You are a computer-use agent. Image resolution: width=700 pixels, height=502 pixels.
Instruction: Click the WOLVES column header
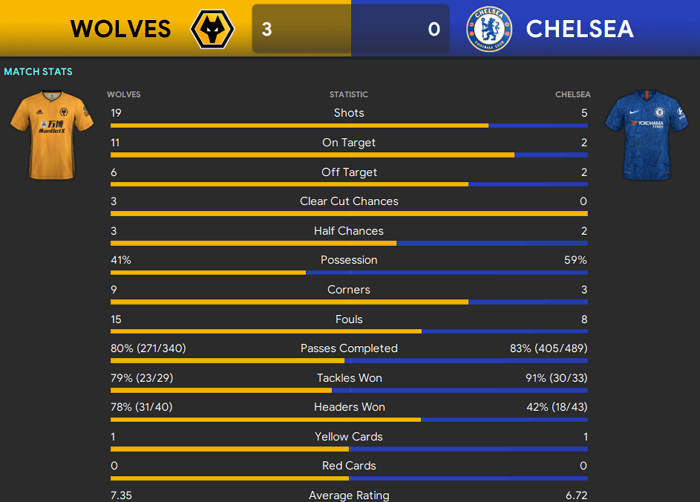124,94
